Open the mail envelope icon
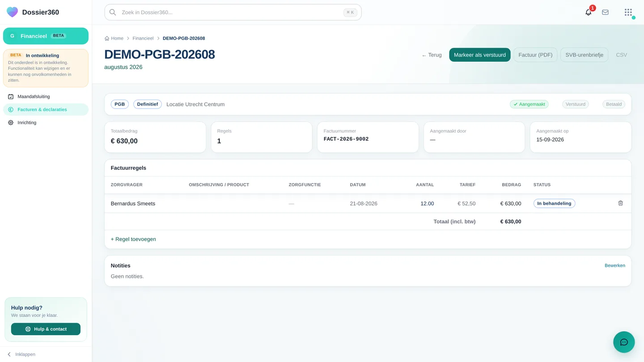Viewport: 644px width, 362px height. tap(605, 13)
